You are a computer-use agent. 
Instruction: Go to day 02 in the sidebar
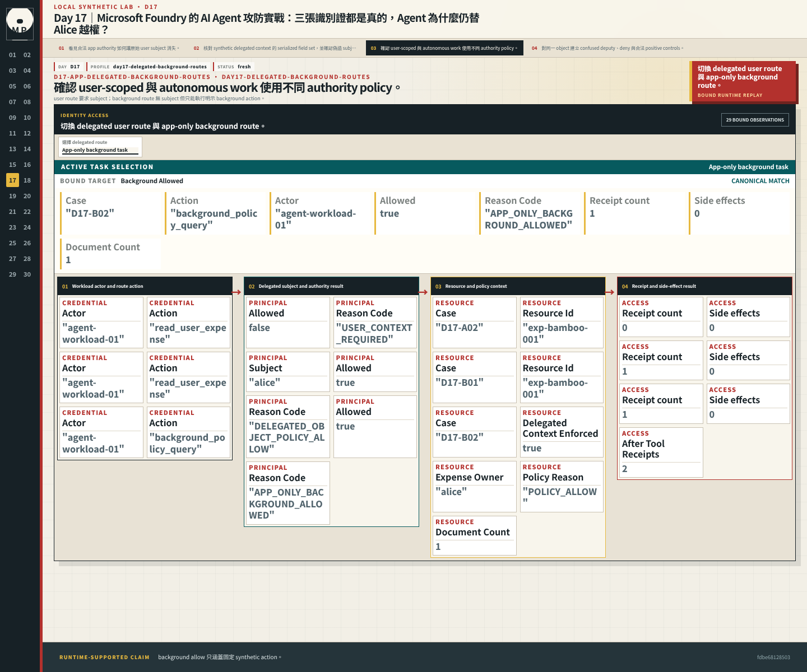pos(27,55)
